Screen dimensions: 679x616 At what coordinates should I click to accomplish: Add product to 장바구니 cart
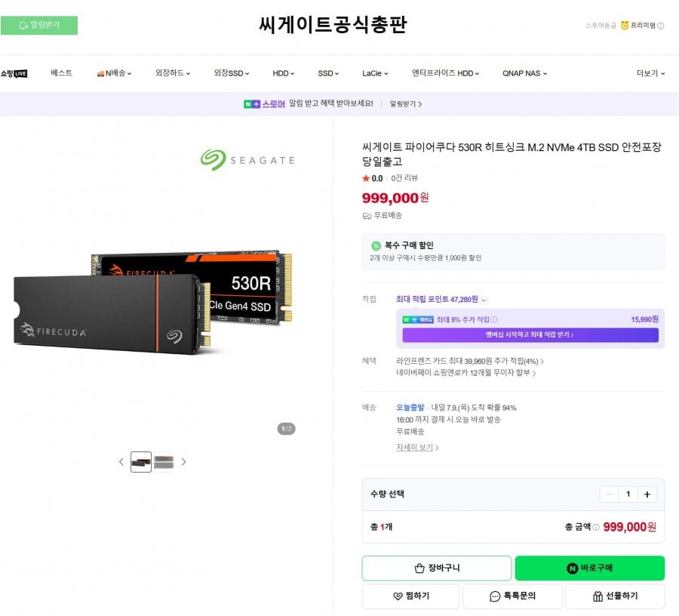[437, 568]
